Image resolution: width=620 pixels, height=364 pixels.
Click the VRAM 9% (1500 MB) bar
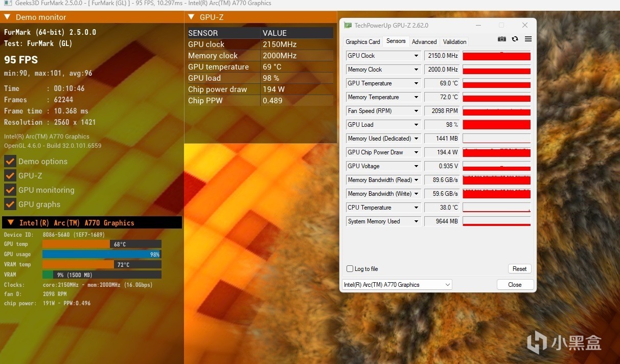102,275
